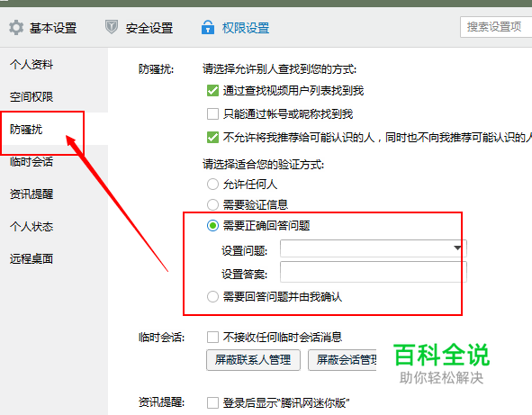
Task: Click the blue lock icon for 权限设置
Action: click(x=208, y=27)
